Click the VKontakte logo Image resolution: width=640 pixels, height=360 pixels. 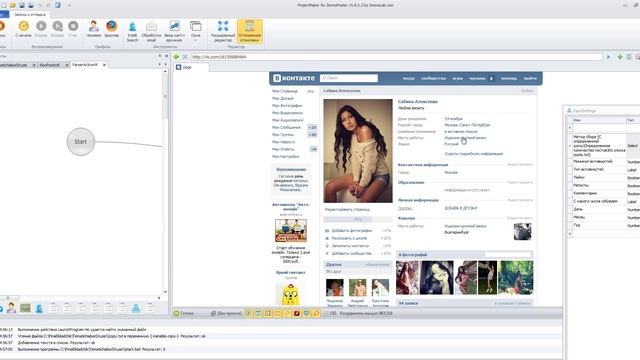coord(294,78)
